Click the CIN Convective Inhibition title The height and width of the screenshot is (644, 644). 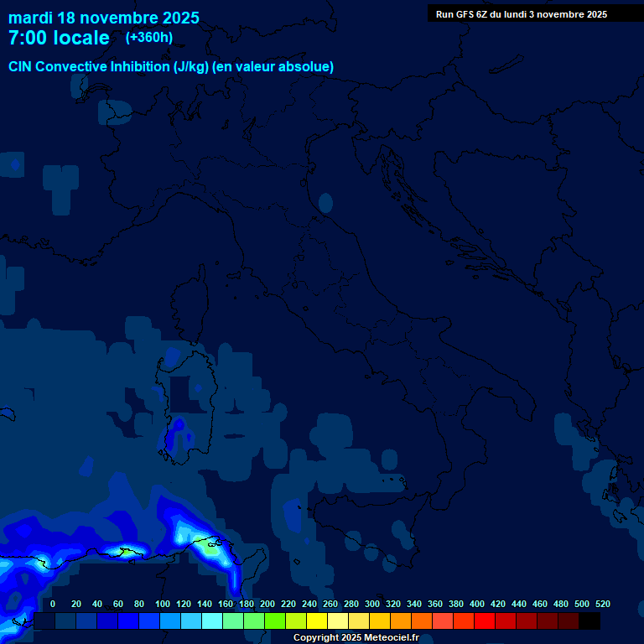click(171, 66)
